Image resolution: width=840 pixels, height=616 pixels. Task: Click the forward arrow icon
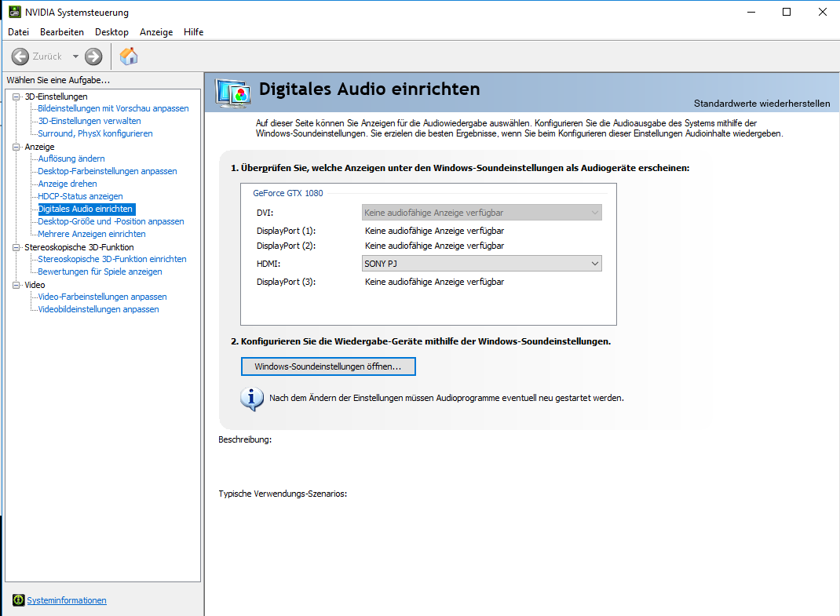(93, 56)
